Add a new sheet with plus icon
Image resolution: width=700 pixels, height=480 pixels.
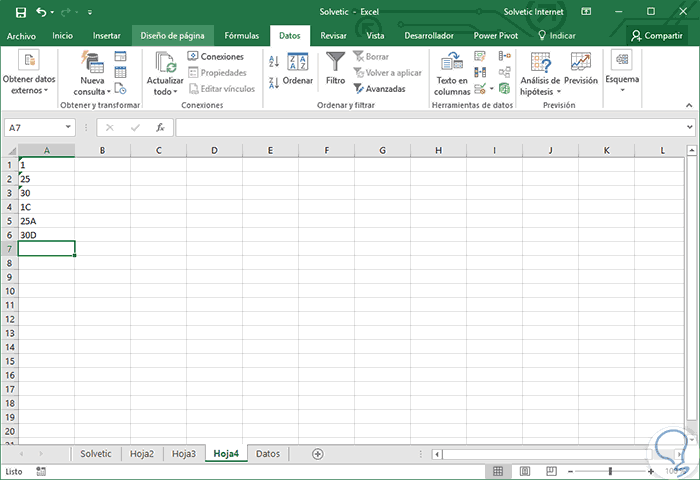(x=317, y=454)
